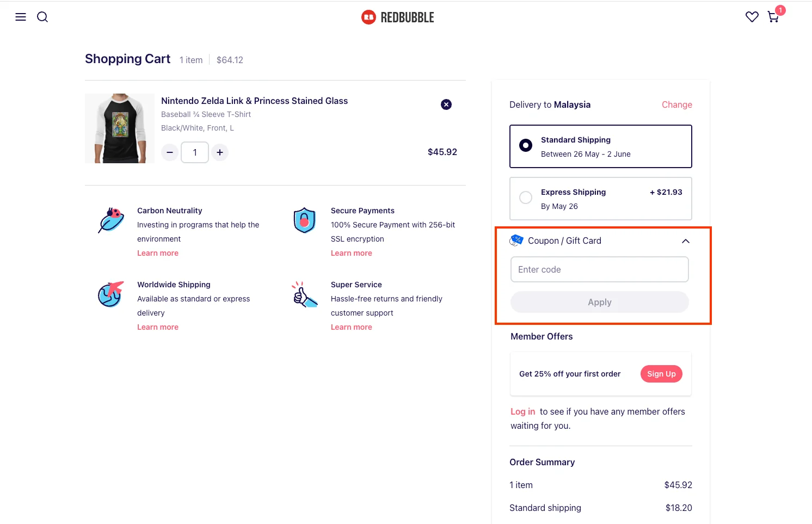This screenshot has height=524, width=812.
Task: Select Express Shipping option
Action: 601,199
